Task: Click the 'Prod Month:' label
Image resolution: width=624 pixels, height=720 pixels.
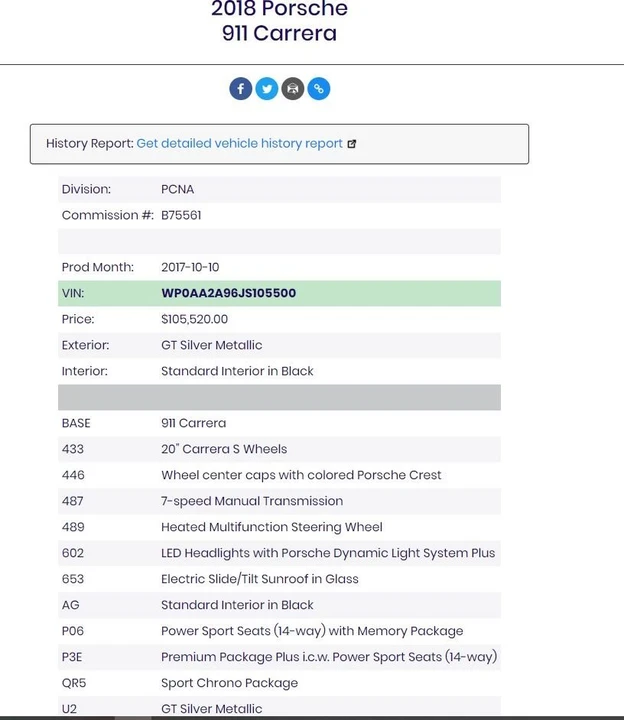Action: [x=97, y=267]
